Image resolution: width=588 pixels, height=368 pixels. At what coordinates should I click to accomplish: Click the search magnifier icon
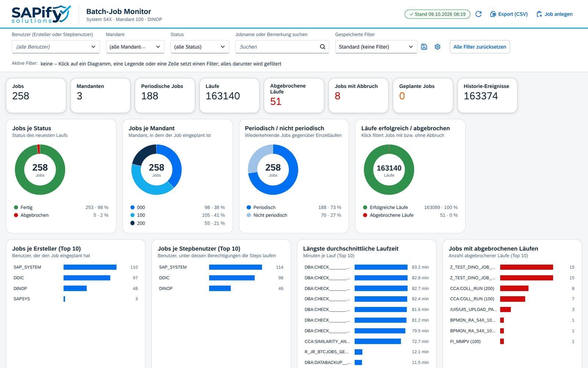323,47
